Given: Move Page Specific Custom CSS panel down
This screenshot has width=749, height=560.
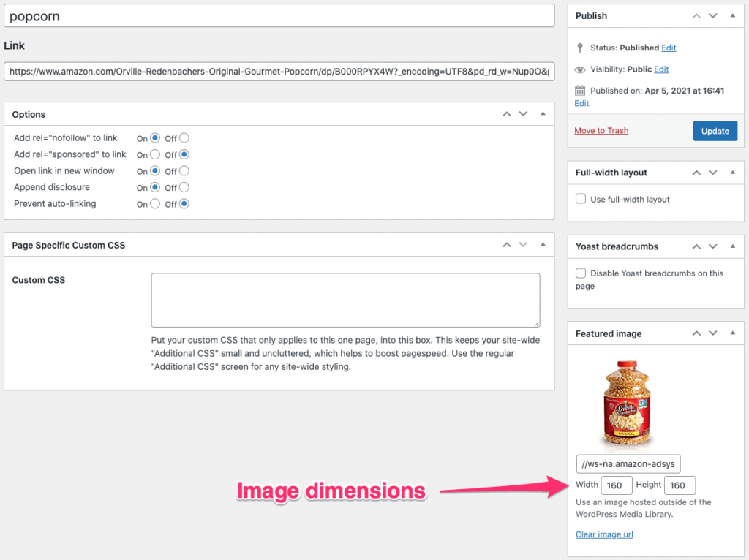Looking at the screenshot, I should 523,245.
